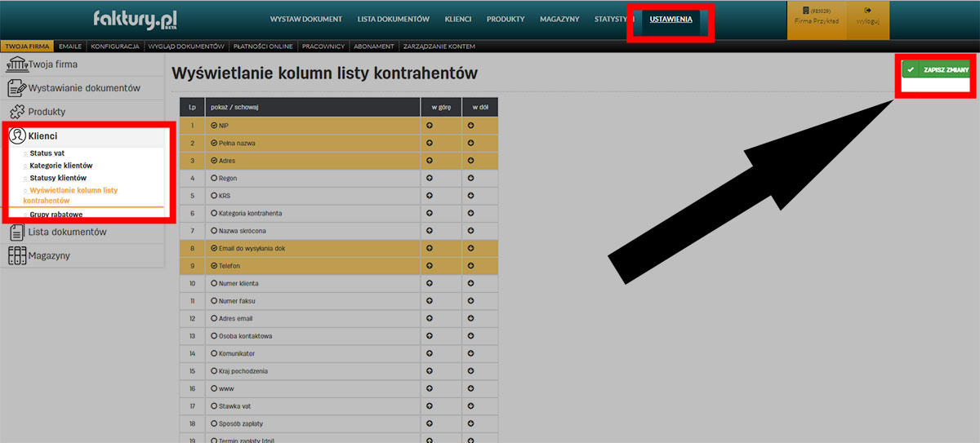Viewport: 980px width, 443px height.
Task: Move Adres row down
Action: 471,161
